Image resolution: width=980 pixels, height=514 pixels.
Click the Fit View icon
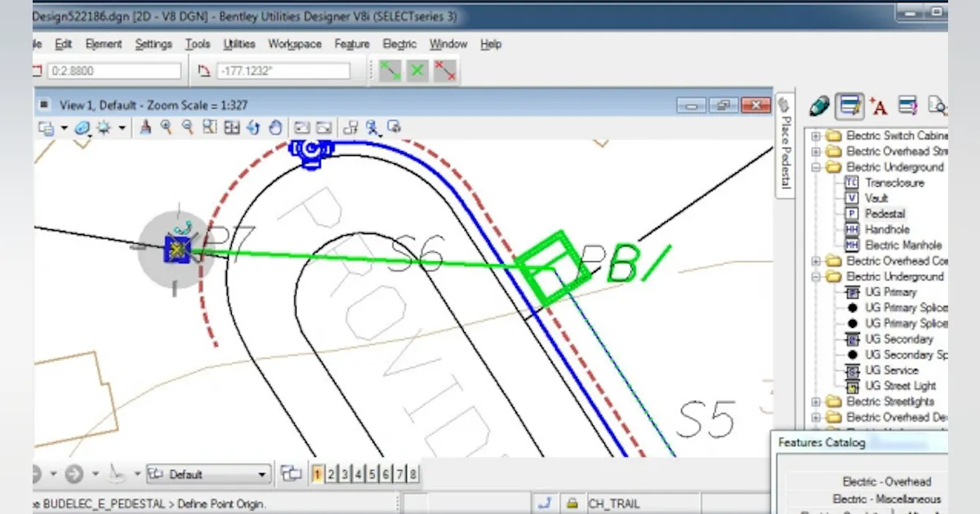tap(232, 127)
